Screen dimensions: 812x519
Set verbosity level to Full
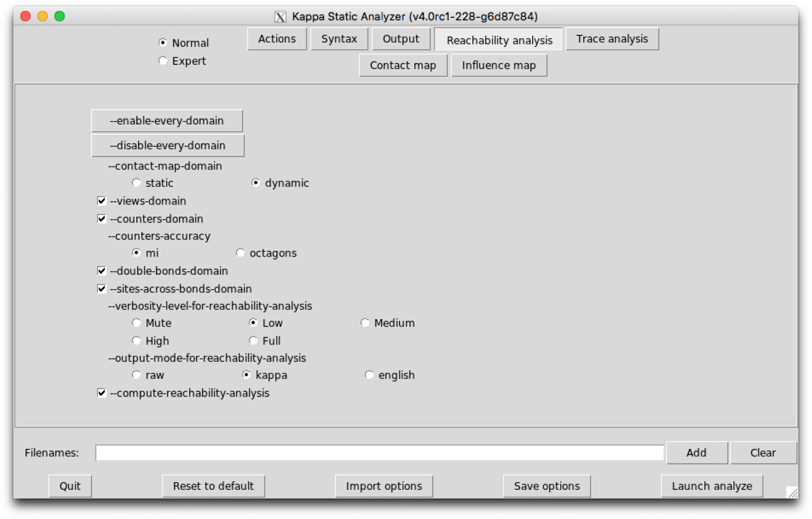click(253, 341)
